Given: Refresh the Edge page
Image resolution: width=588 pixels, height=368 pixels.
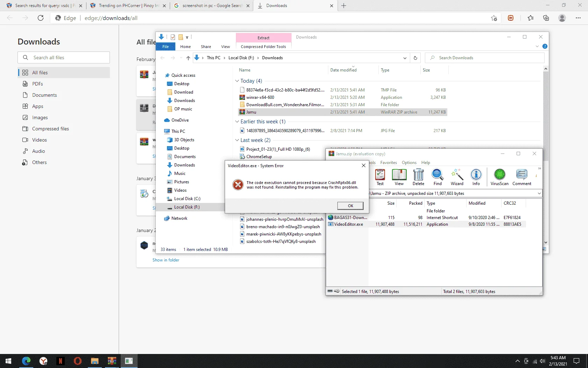Looking at the screenshot, I should coord(41,18).
